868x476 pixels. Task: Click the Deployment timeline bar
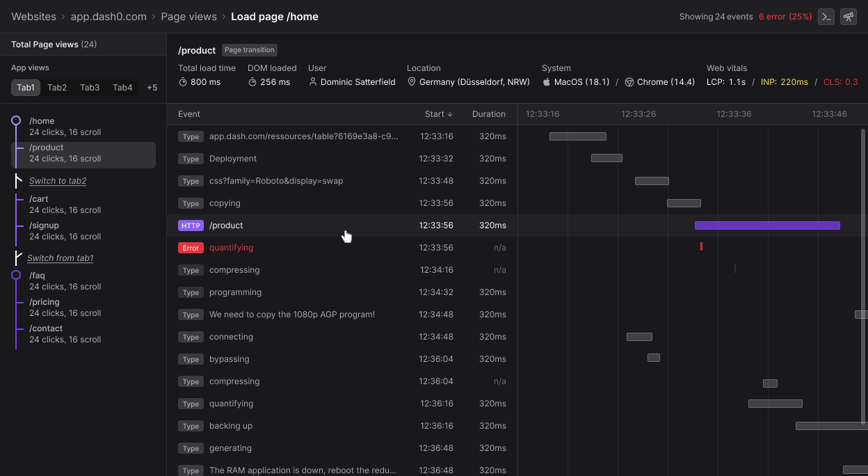[606, 158]
